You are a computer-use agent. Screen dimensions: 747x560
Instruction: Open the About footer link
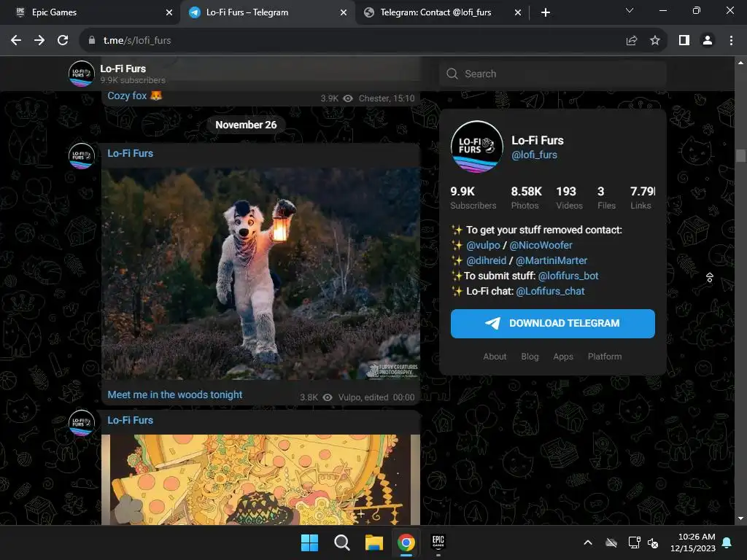point(495,357)
